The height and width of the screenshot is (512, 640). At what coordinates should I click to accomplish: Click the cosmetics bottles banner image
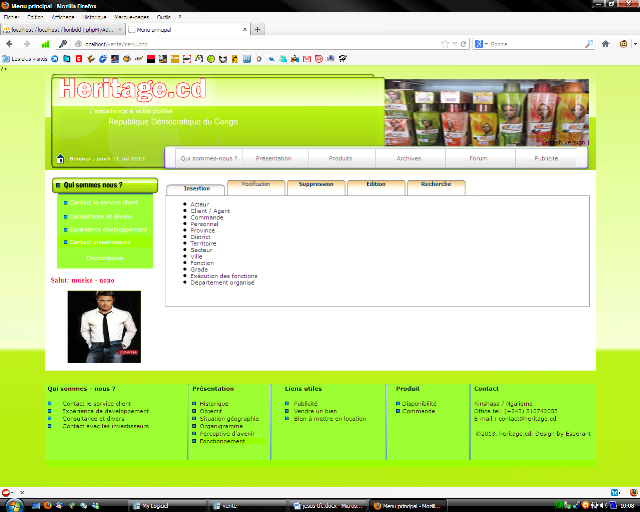pyautogui.click(x=487, y=113)
